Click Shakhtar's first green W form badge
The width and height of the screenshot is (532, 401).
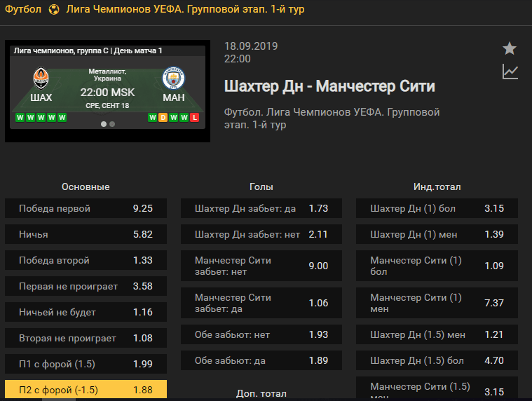20,118
